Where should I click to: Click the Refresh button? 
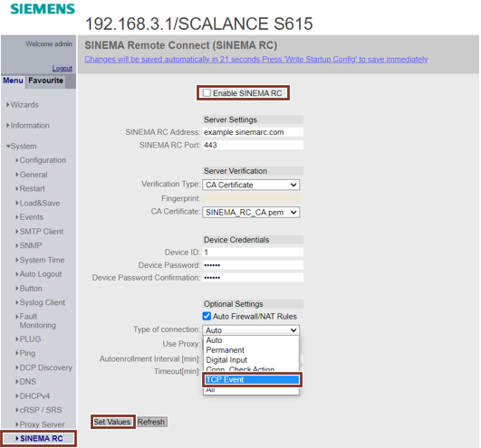151,422
